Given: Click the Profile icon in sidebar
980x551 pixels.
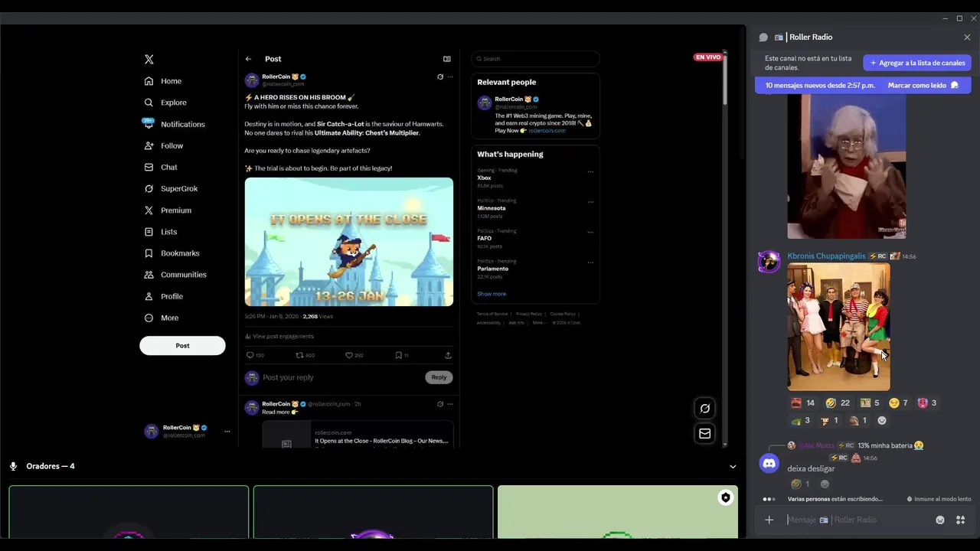Looking at the screenshot, I should (149, 296).
